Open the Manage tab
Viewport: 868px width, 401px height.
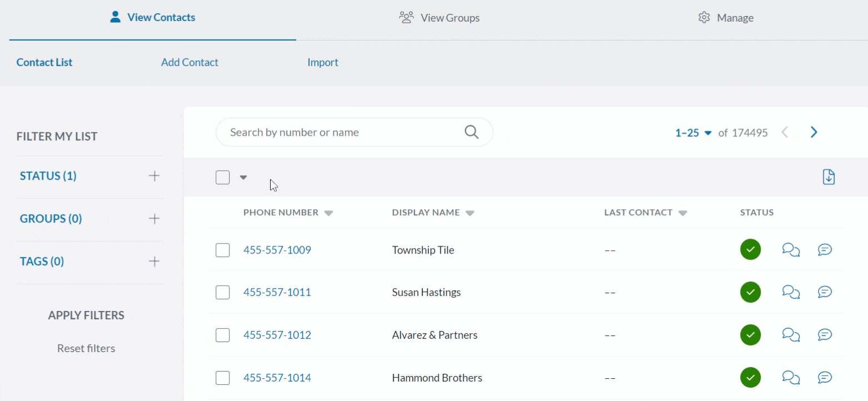[726, 18]
